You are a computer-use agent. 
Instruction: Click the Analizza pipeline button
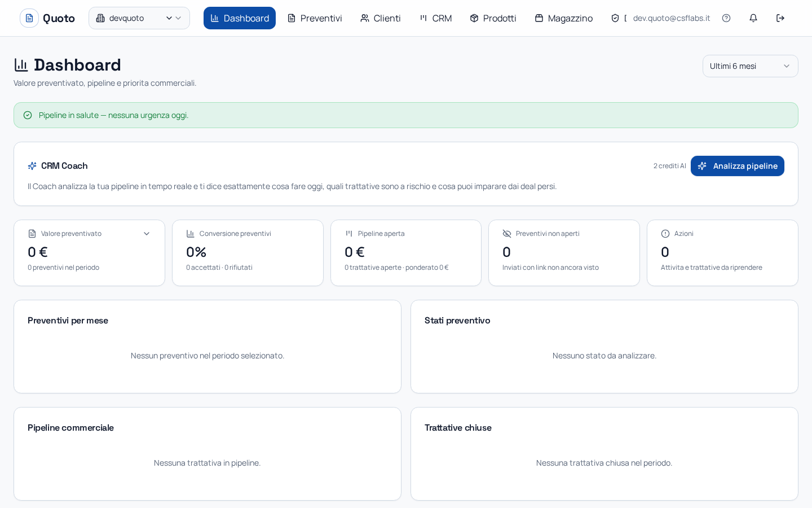(x=738, y=166)
